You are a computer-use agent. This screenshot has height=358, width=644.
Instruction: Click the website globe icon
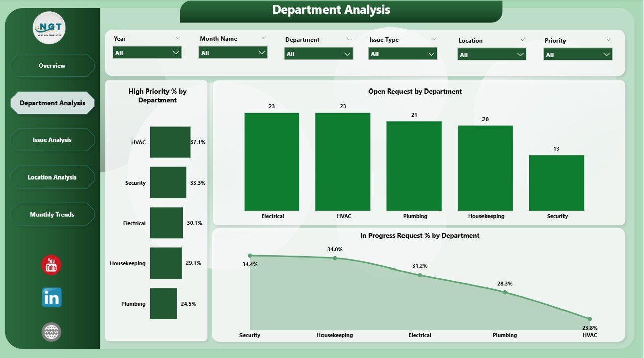pos(51,332)
